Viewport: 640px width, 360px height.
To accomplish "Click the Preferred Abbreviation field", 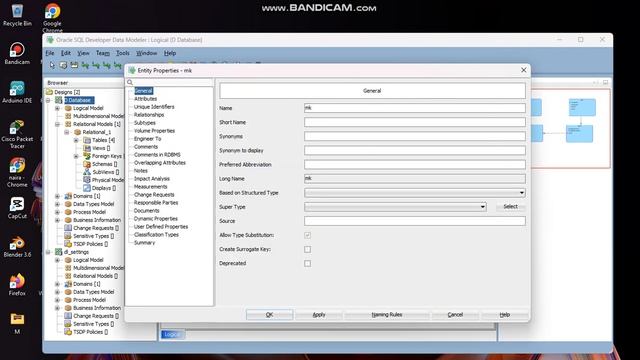I will click(415, 164).
